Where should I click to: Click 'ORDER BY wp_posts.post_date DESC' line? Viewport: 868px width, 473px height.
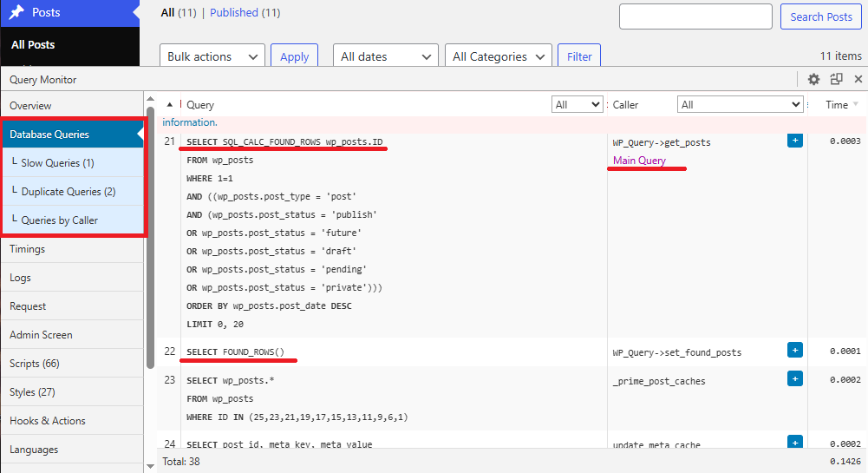point(269,305)
